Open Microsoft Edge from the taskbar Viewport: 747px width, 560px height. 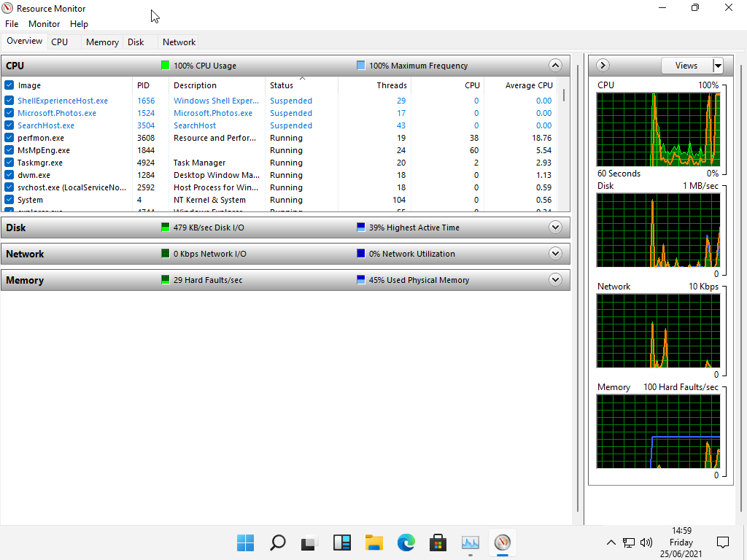(406, 542)
